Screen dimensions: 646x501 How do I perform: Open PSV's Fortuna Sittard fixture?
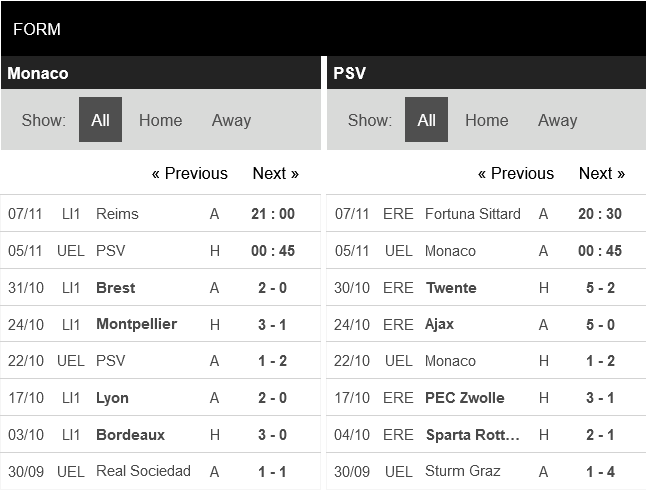click(472, 214)
